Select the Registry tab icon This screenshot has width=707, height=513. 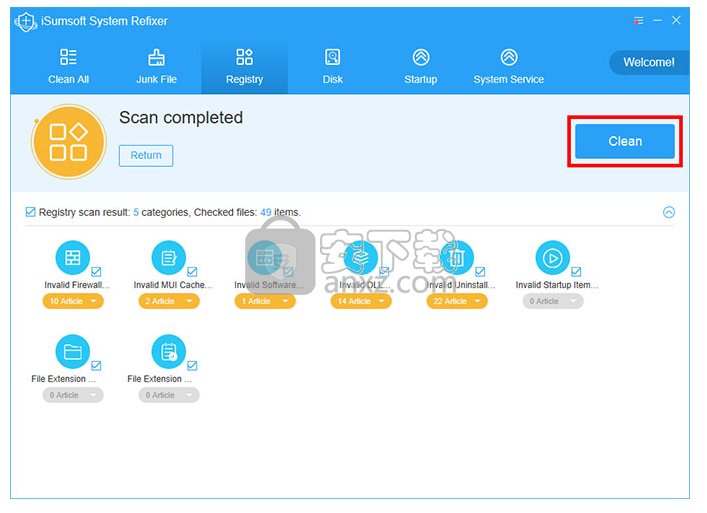[244, 57]
